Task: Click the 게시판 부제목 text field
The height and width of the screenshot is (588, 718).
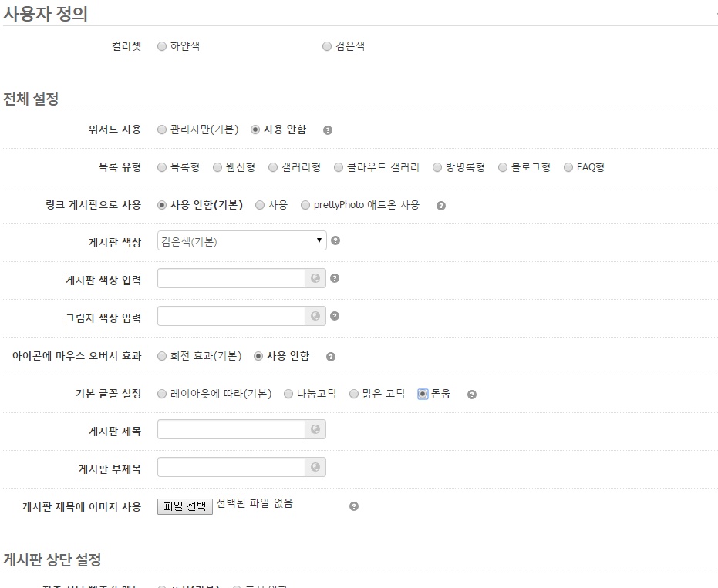Action: (231, 468)
